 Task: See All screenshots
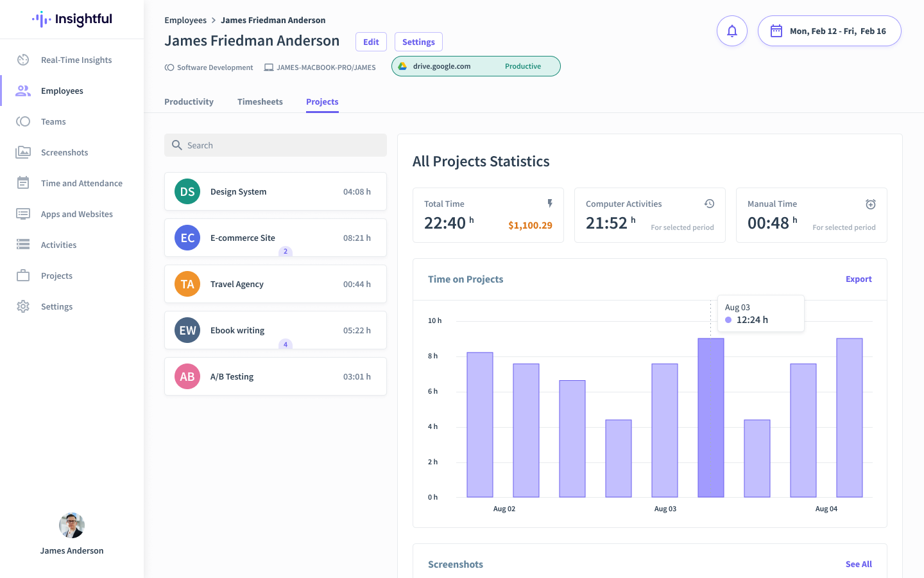tap(859, 564)
